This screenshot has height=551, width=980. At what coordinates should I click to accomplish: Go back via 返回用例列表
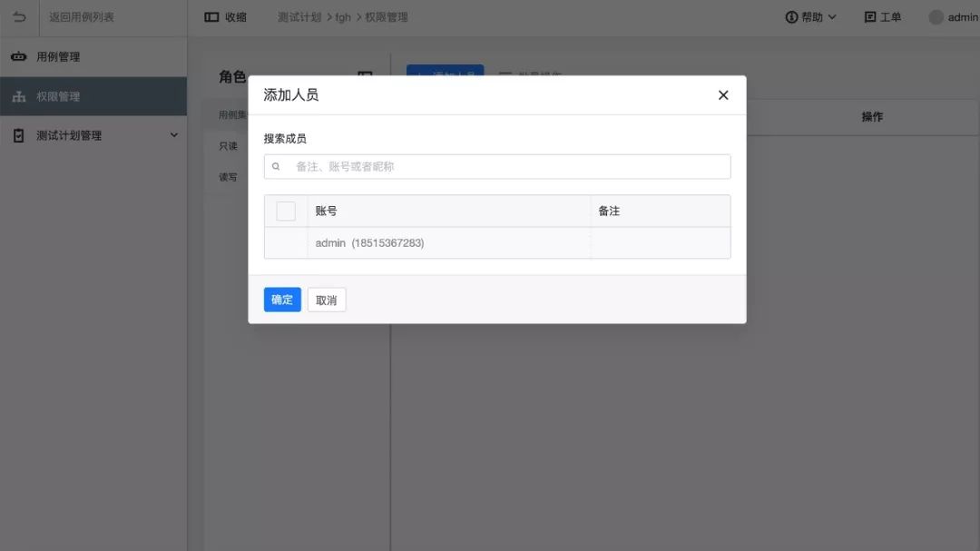[x=82, y=17]
